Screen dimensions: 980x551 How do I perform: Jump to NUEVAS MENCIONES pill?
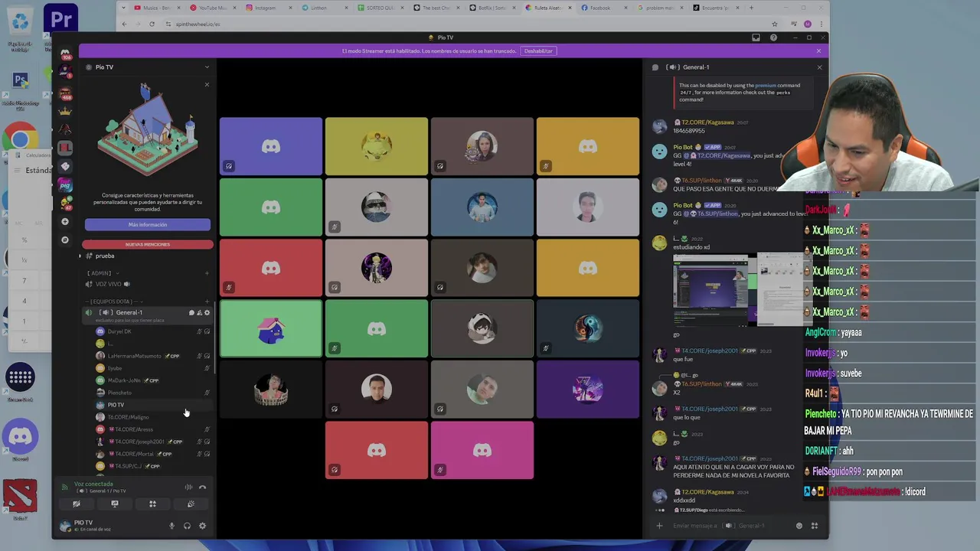[x=148, y=244]
